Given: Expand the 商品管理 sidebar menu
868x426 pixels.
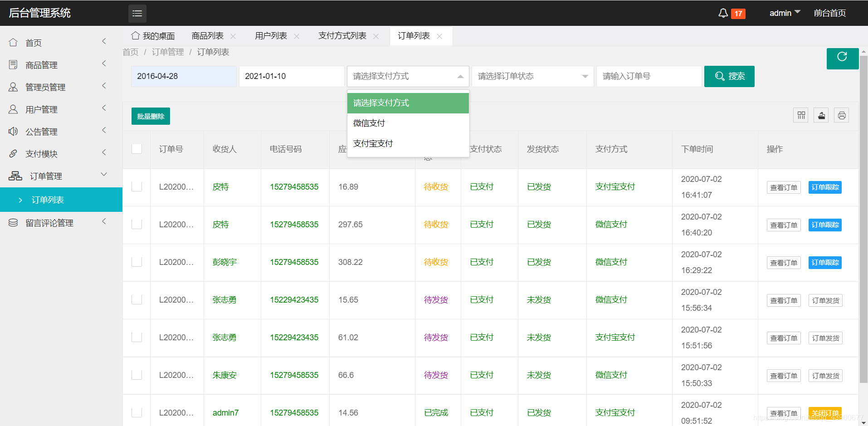Looking at the screenshot, I should coord(104,64).
